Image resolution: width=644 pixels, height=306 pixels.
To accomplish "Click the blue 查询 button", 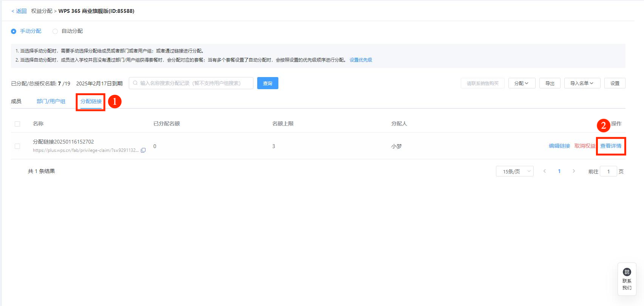I will click(267, 83).
